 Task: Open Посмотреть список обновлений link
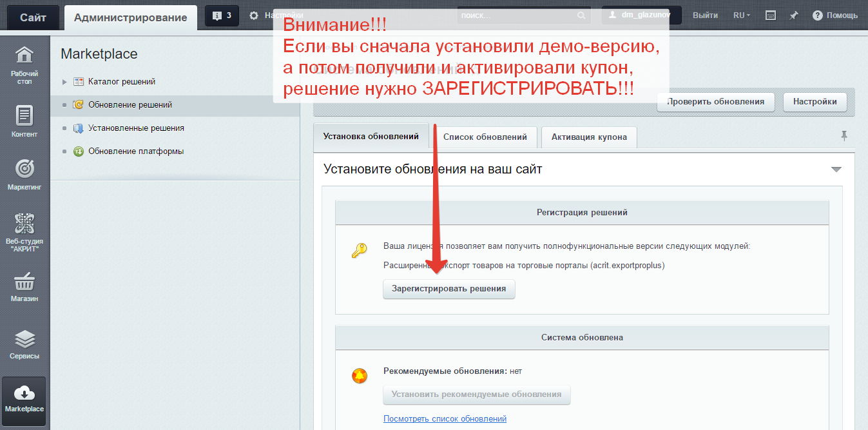[x=445, y=418]
